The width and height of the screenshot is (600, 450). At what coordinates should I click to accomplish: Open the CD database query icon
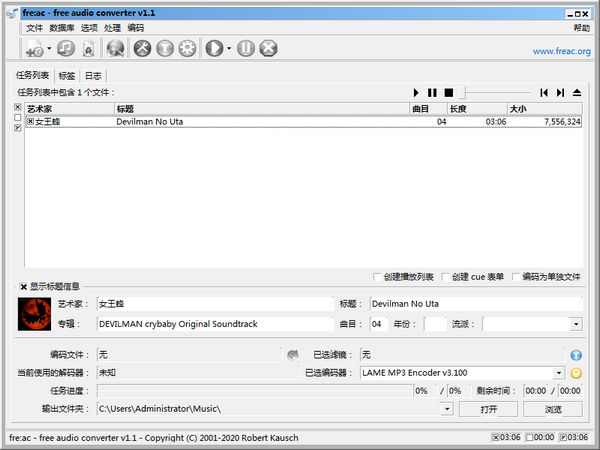click(x=116, y=48)
